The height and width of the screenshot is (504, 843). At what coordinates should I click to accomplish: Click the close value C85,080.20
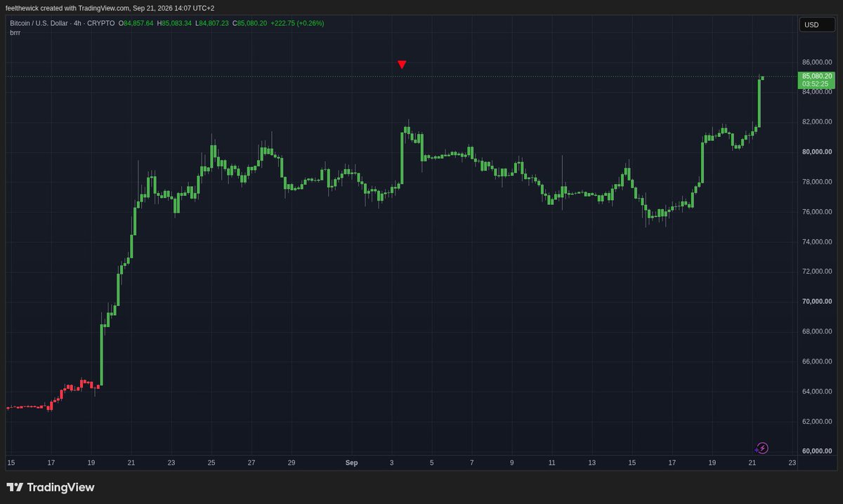(x=249, y=23)
